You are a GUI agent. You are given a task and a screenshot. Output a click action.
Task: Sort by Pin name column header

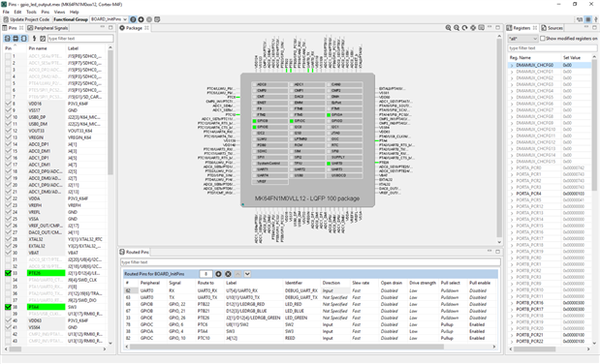[38, 48]
